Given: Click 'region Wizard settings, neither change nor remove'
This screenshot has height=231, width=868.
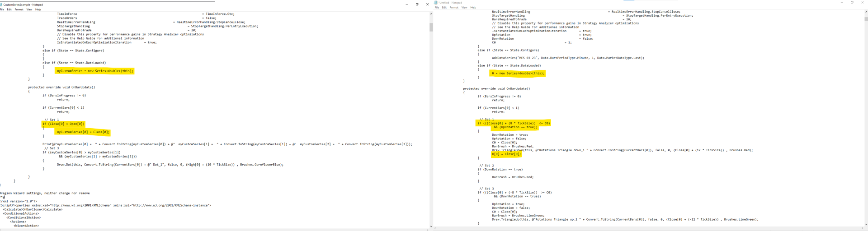Looking at the screenshot, I should [x=45, y=193].
